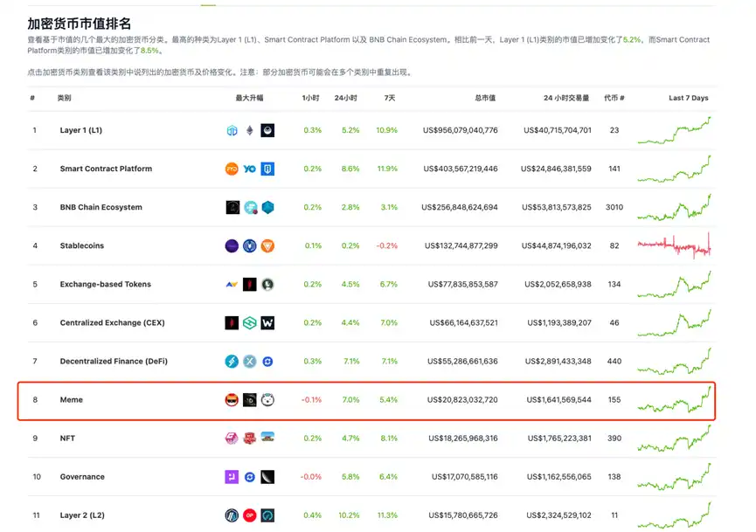Screen dimensions: 756x532
Task: Click the market cap US$956,079,040,776
Action: tap(461, 130)
